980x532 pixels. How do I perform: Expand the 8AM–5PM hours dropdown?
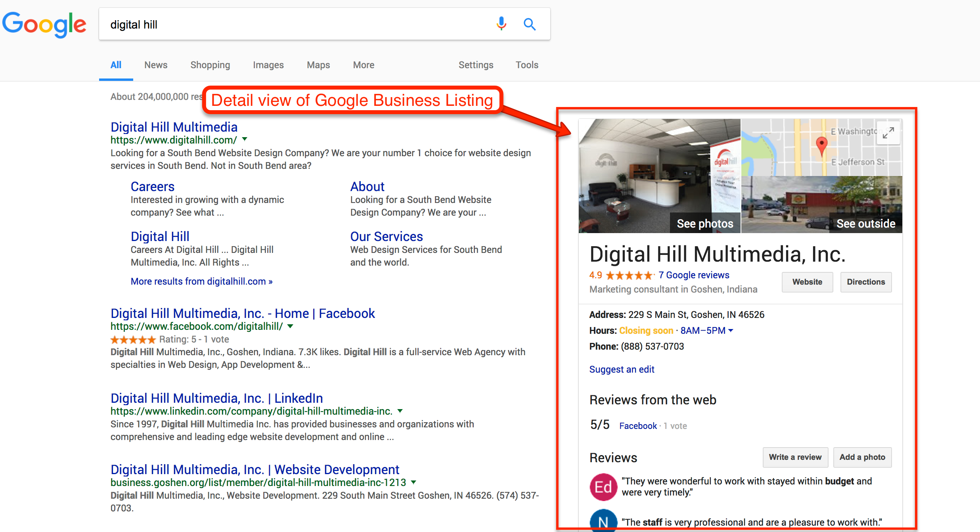tap(731, 330)
